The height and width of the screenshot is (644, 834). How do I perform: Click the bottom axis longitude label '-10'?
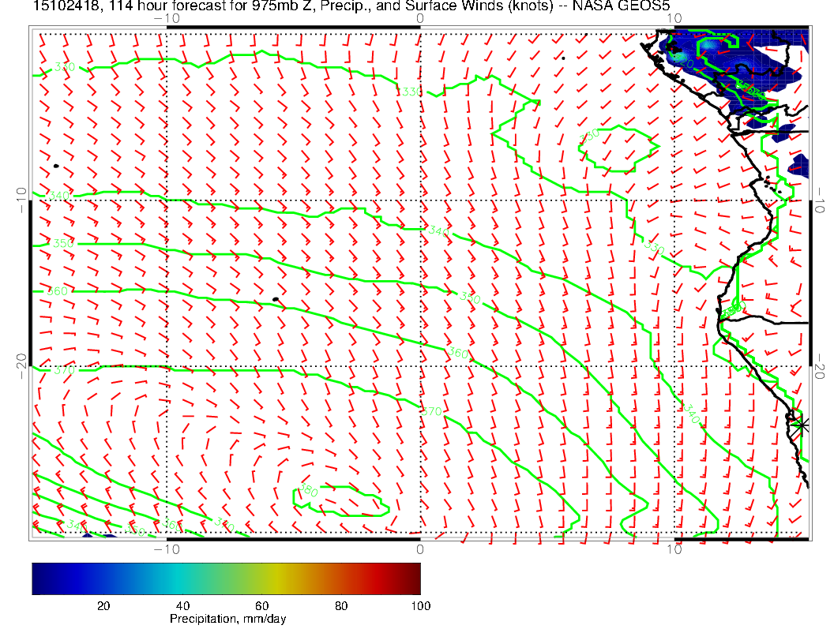point(167,549)
